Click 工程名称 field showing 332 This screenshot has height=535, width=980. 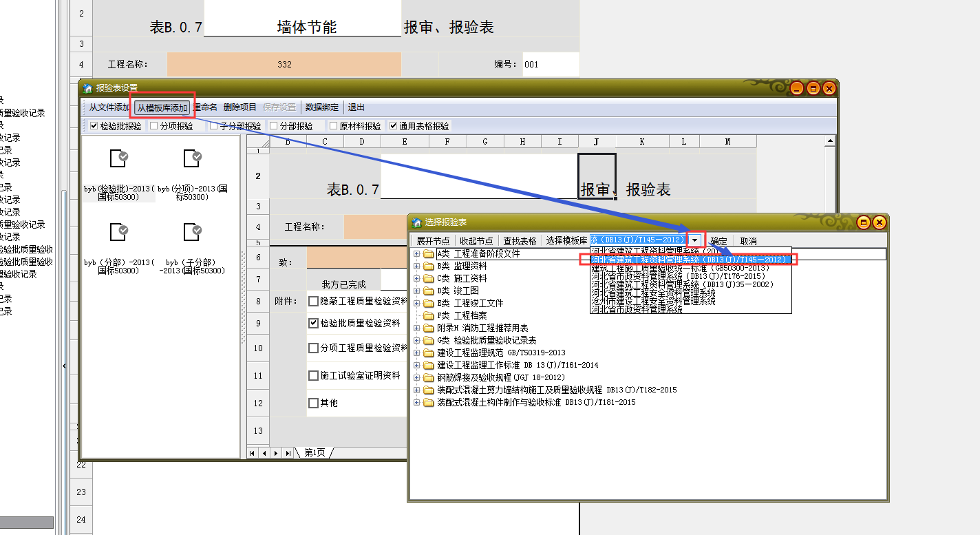click(284, 65)
